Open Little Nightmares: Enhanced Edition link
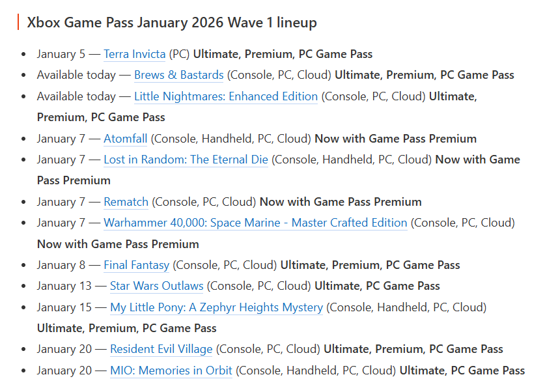The width and height of the screenshot is (545, 392). point(225,96)
